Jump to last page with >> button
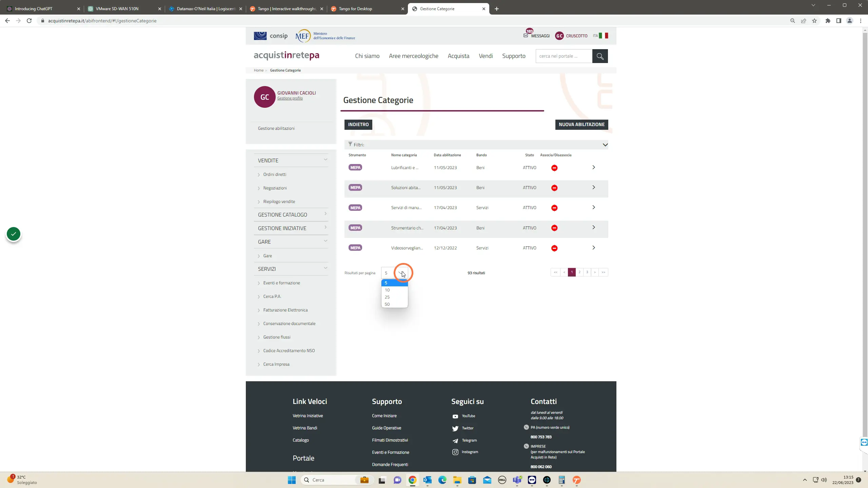 tap(603, 272)
